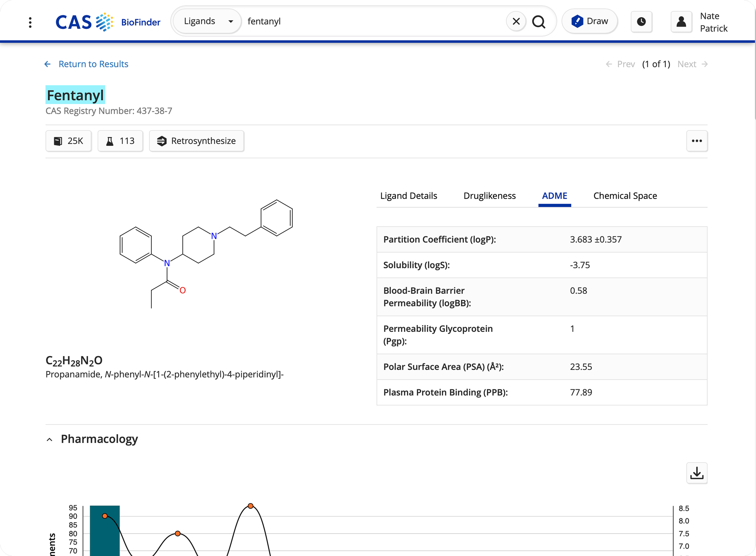Start the Retrosynthesize tool
The height and width of the screenshot is (556, 756).
pyautogui.click(x=197, y=141)
